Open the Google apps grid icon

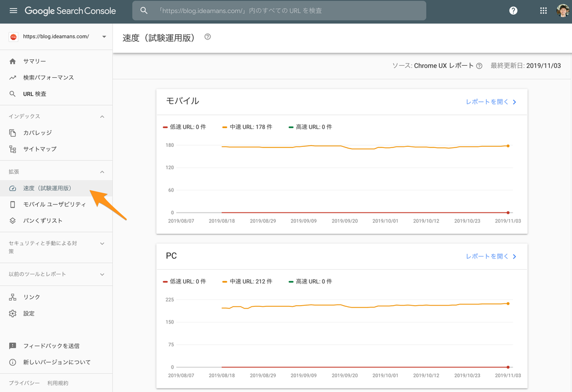click(x=543, y=10)
